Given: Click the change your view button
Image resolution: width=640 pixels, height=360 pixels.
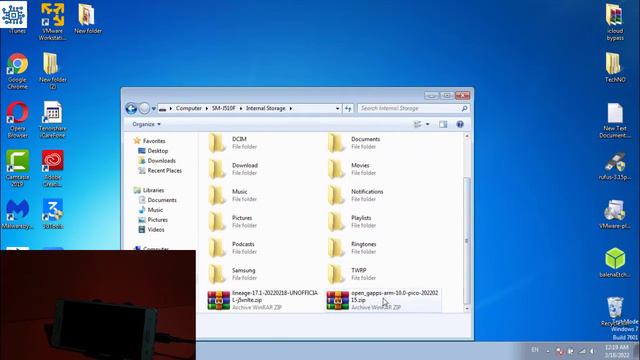Looking at the screenshot, I should (x=418, y=124).
